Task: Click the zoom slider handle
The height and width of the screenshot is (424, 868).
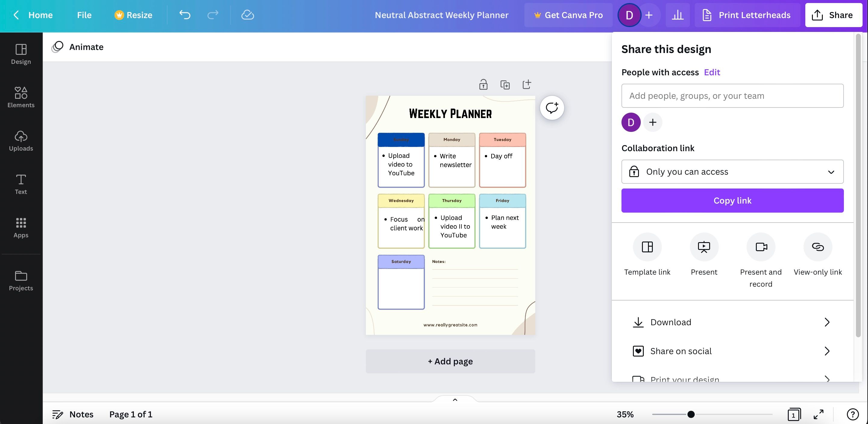Action: coord(691,414)
